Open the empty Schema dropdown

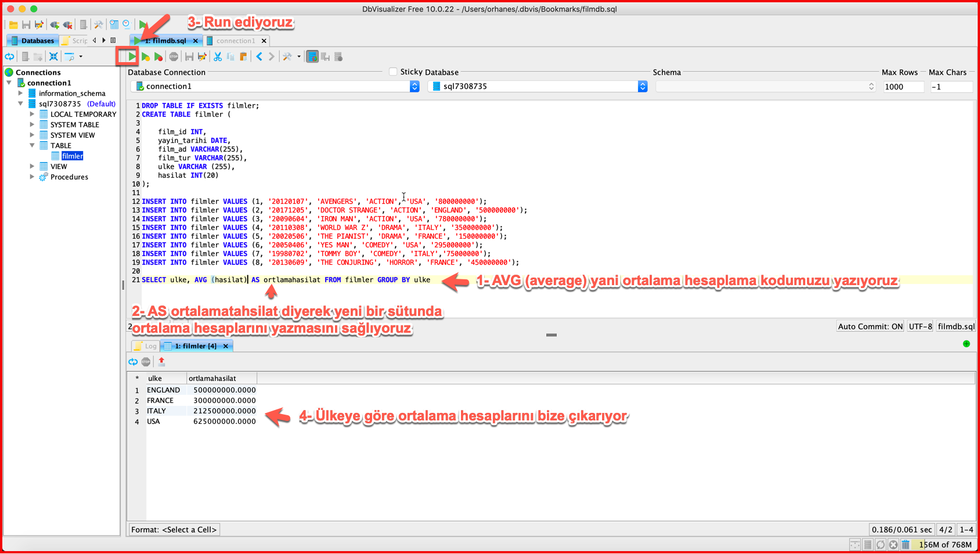pyautogui.click(x=766, y=86)
